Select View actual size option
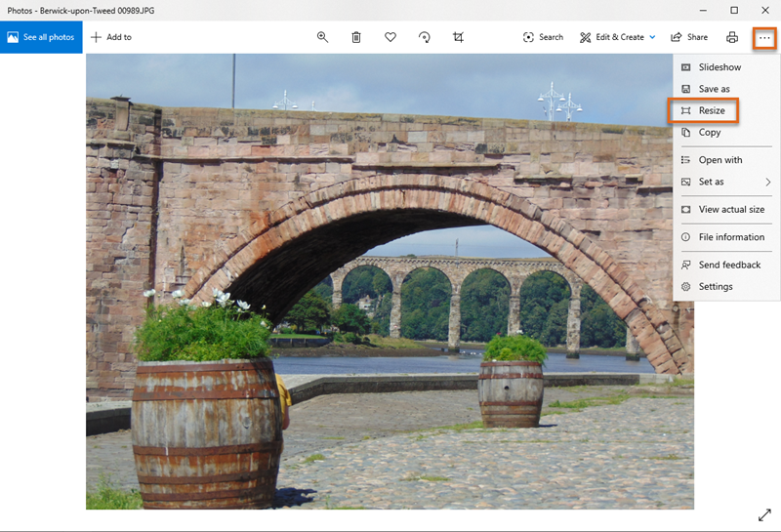This screenshot has height=532, width=781. tap(731, 210)
